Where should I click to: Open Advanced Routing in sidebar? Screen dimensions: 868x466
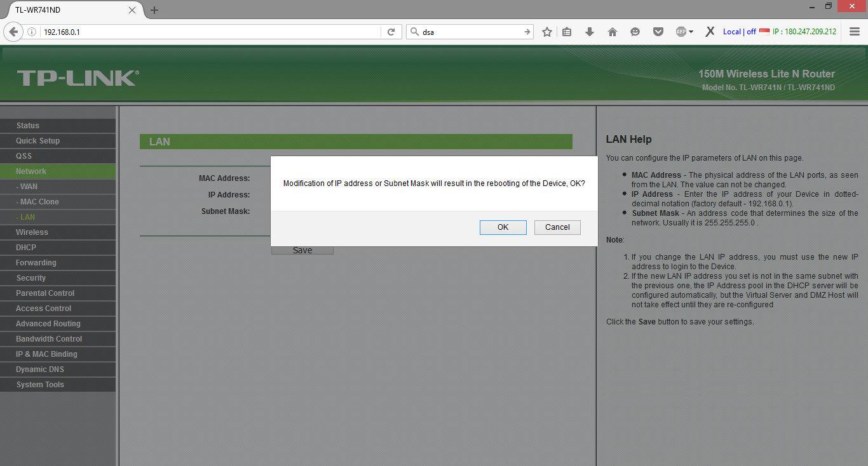(x=58, y=324)
